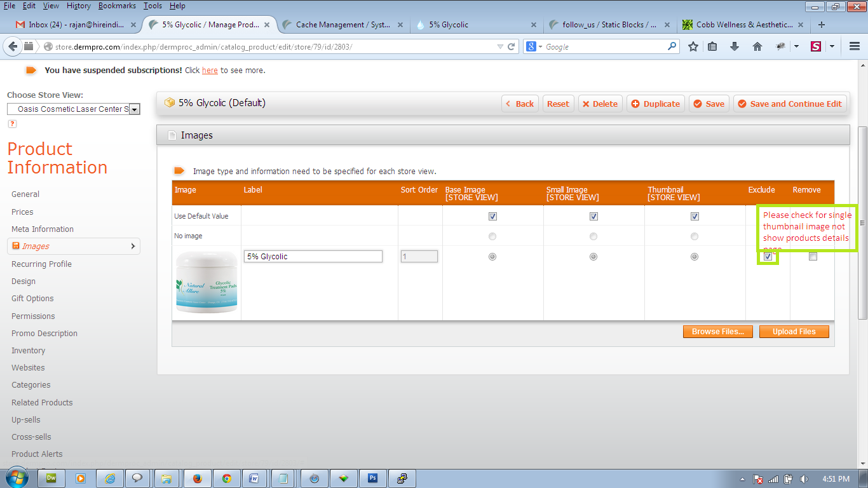The height and width of the screenshot is (488, 868).
Task: Delete the product with Delete button
Action: pyautogui.click(x=600, y=104)
